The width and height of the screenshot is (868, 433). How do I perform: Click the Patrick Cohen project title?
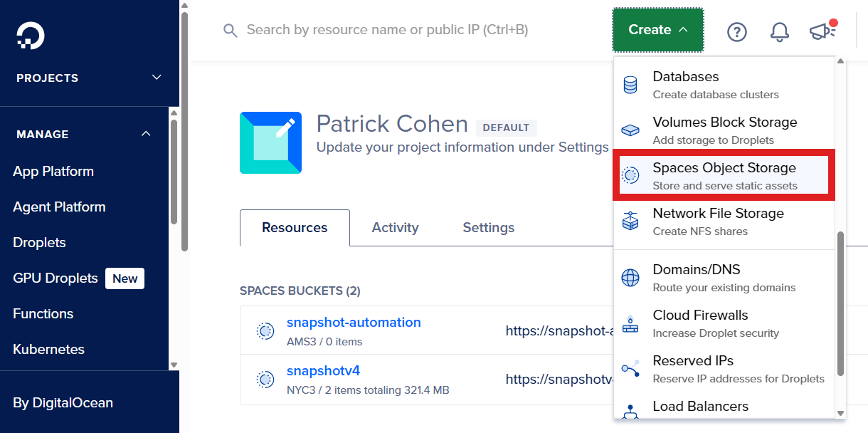pyautogui.click(x=392, y=124)
